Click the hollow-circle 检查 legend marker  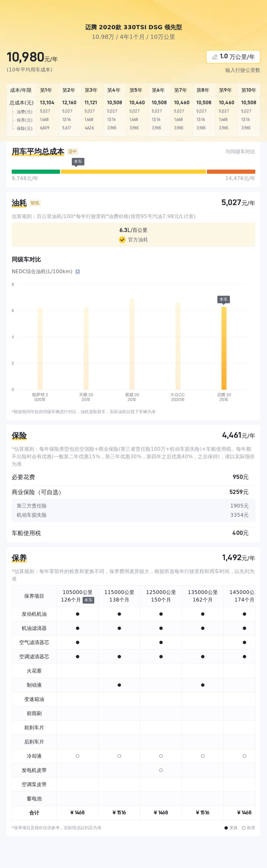[x=244, y=828]
